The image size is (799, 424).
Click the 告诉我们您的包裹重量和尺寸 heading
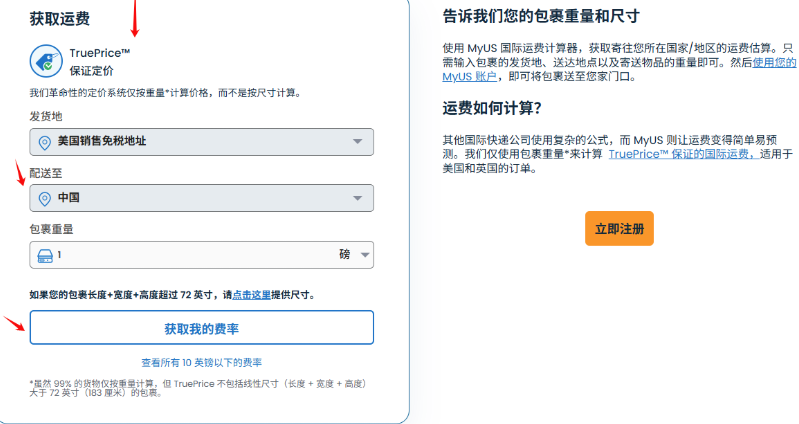(541, 16)
